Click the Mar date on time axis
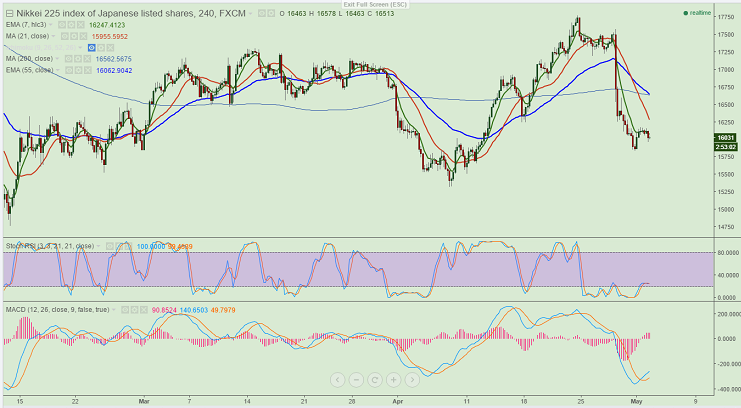741x408 pixels. (144, 401)
